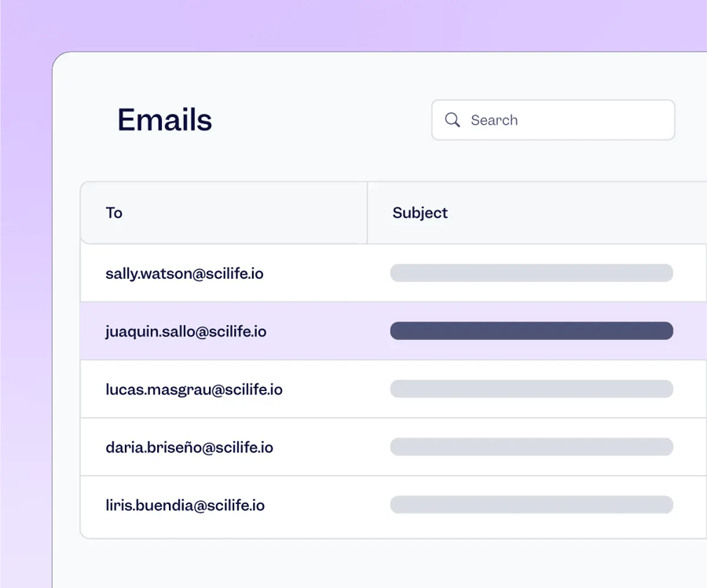
Task: Choose the liris.buendia@scilife.io email entry
Action: (185, 506)
